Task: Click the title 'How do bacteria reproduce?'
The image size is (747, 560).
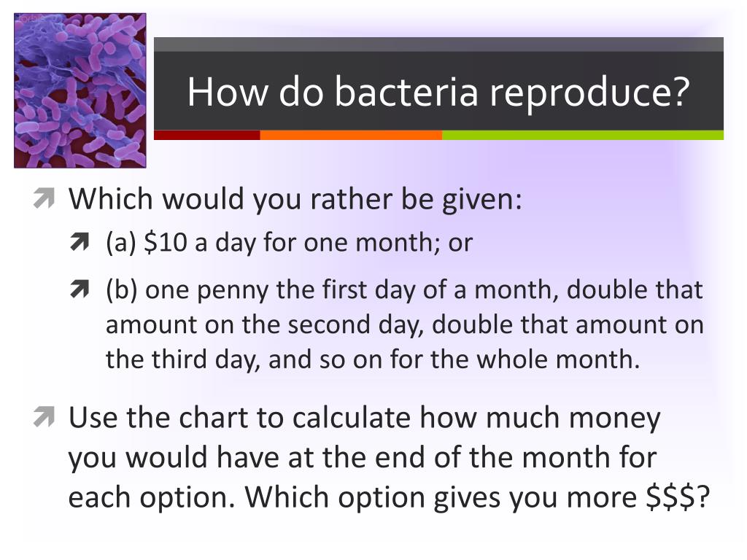Action: (x=438, y=92)
